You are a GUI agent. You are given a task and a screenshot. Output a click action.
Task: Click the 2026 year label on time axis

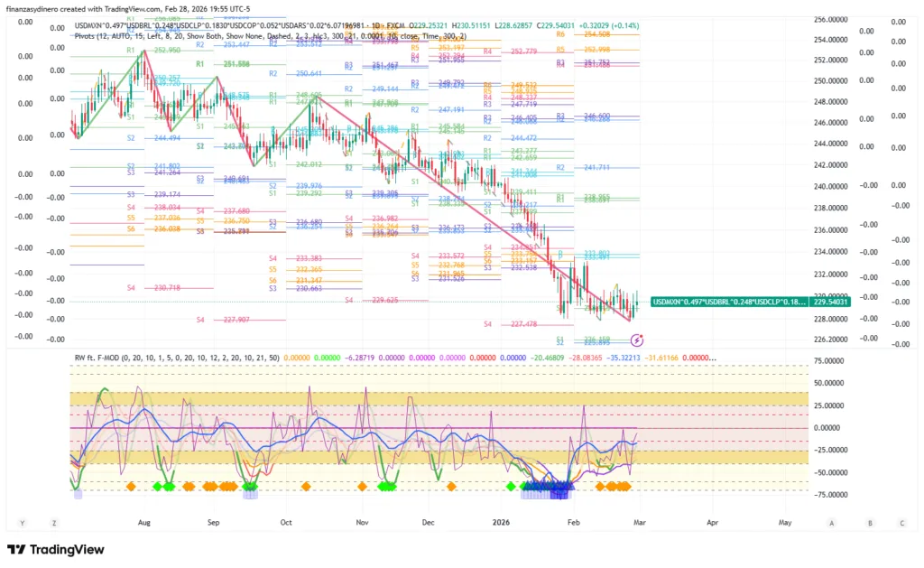tap(503, 522)
